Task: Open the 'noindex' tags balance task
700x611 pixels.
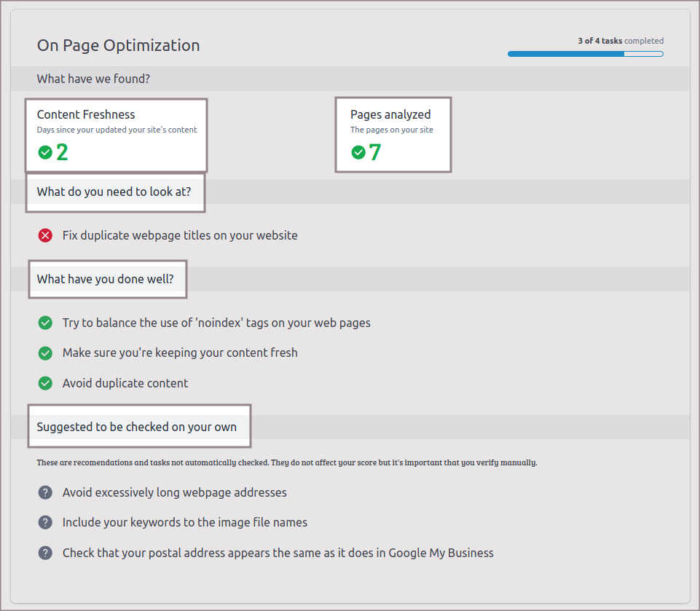Action: tap(216, 323)
